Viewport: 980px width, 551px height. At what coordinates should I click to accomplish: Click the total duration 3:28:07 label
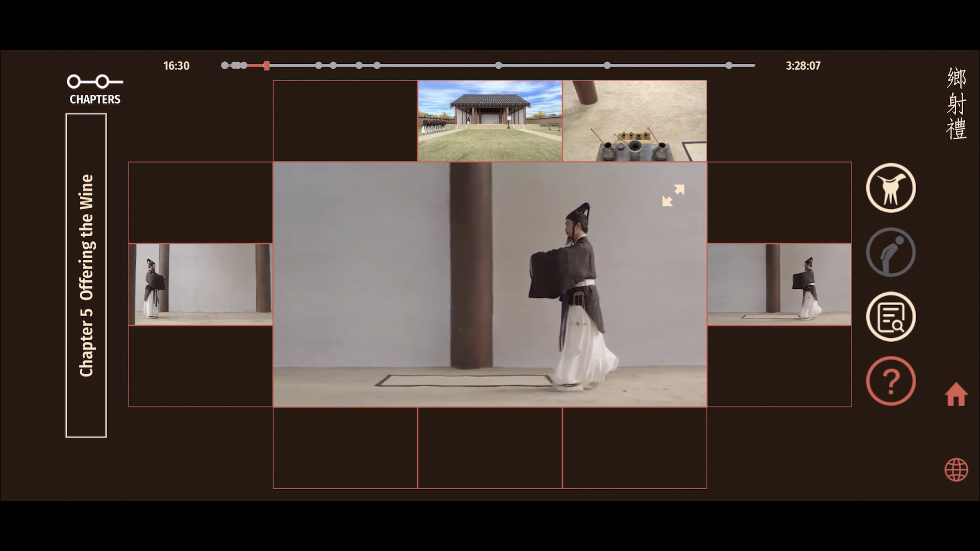click(x=803, y=66)
